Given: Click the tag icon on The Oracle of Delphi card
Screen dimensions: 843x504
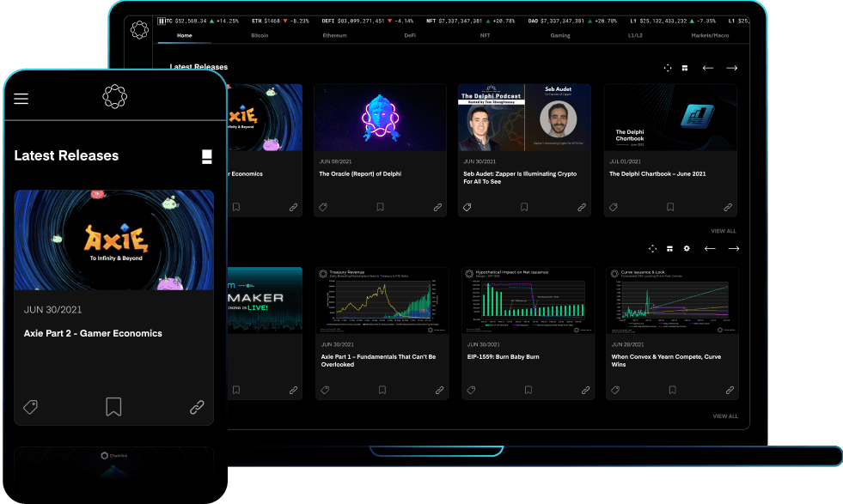Looking at the screenshot, I should (323, 207).
